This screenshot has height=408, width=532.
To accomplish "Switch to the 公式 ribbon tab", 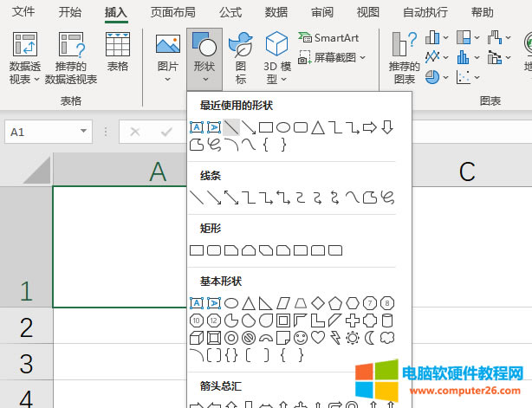I will (230, 12).
